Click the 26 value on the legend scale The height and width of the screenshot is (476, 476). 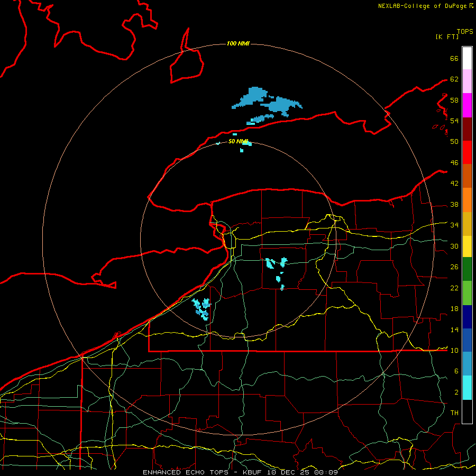(454, 267)
